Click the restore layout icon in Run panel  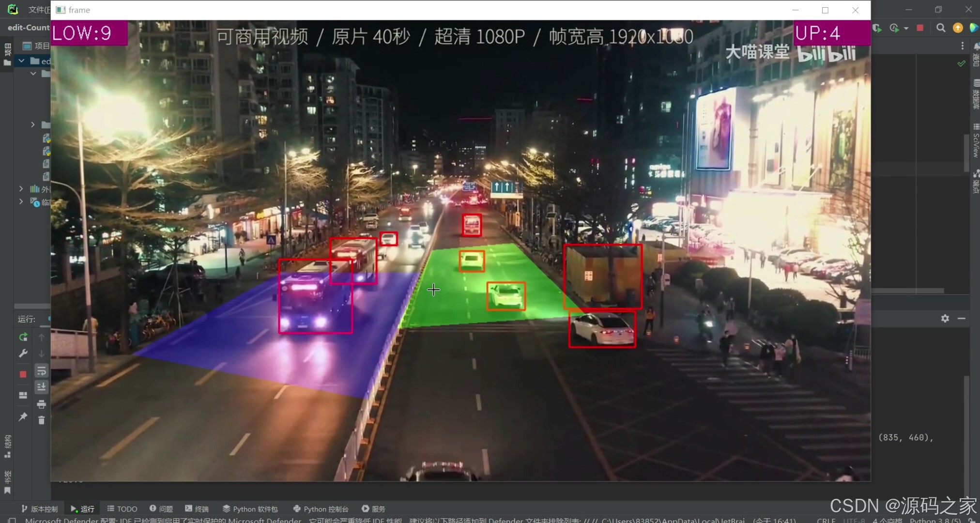pyautogui.click(x=23, y=395)
